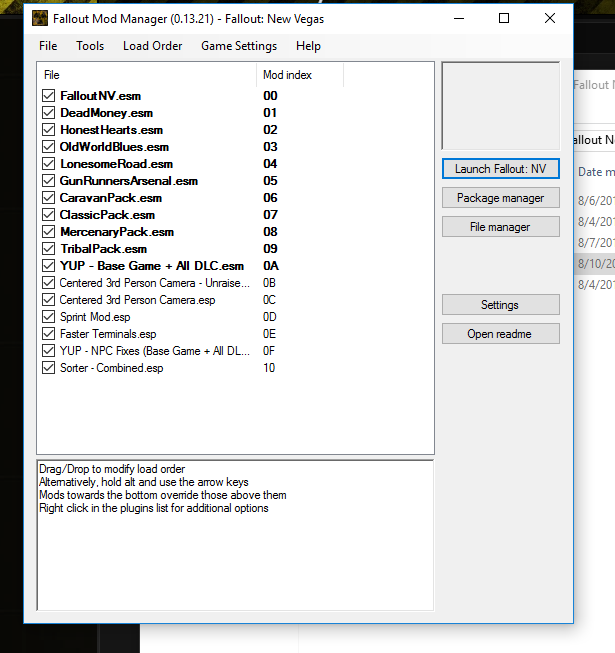Click mod index 0F value
Screen dimensions: 615x653
(269, 351)
